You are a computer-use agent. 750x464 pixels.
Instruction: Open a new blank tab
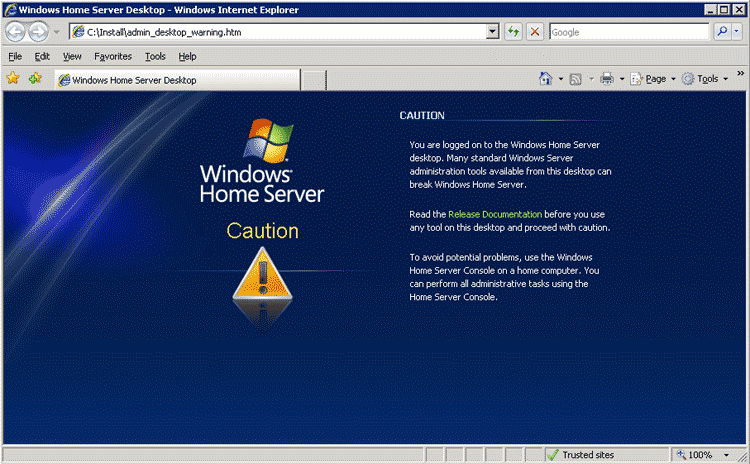tap(314, 80)
